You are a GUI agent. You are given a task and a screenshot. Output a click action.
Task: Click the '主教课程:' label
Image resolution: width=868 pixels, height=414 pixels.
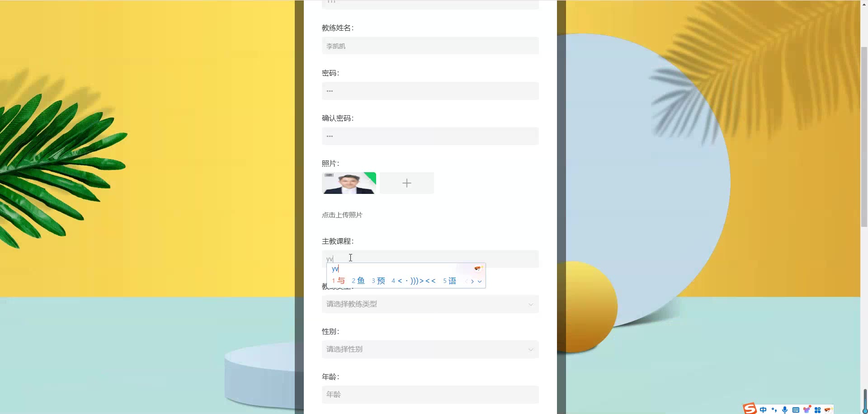tap(338, 241)
